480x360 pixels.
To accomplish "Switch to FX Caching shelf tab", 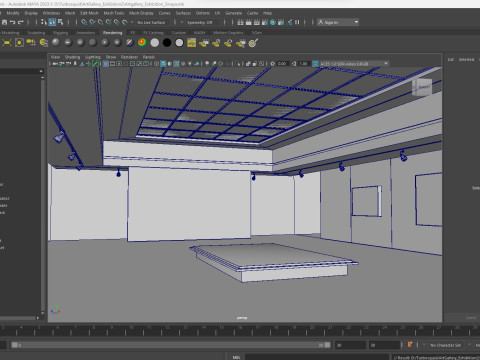I will click(153, 33).
